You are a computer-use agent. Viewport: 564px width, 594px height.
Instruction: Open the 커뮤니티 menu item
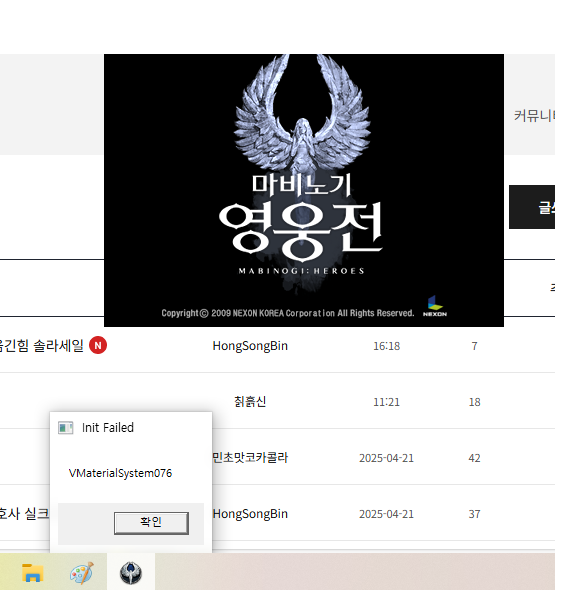[534, 116]
